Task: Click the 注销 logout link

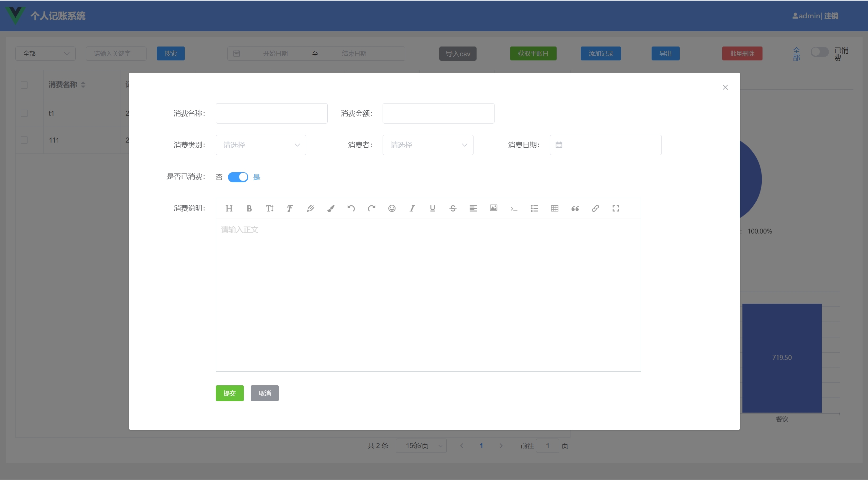Action: coord(831,16)
